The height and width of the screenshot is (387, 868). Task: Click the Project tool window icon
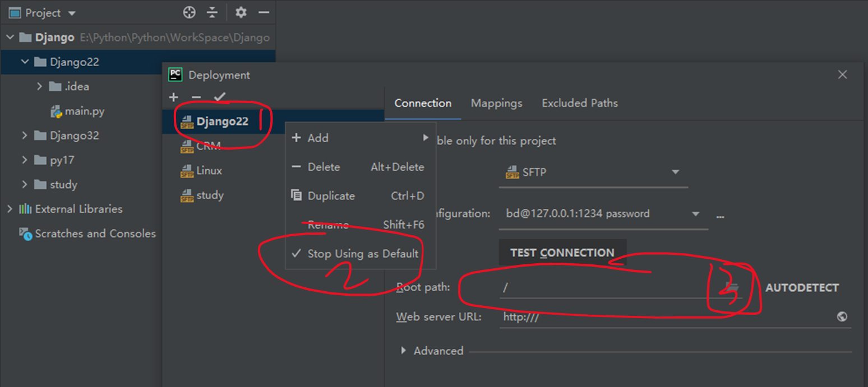(15, 12)
